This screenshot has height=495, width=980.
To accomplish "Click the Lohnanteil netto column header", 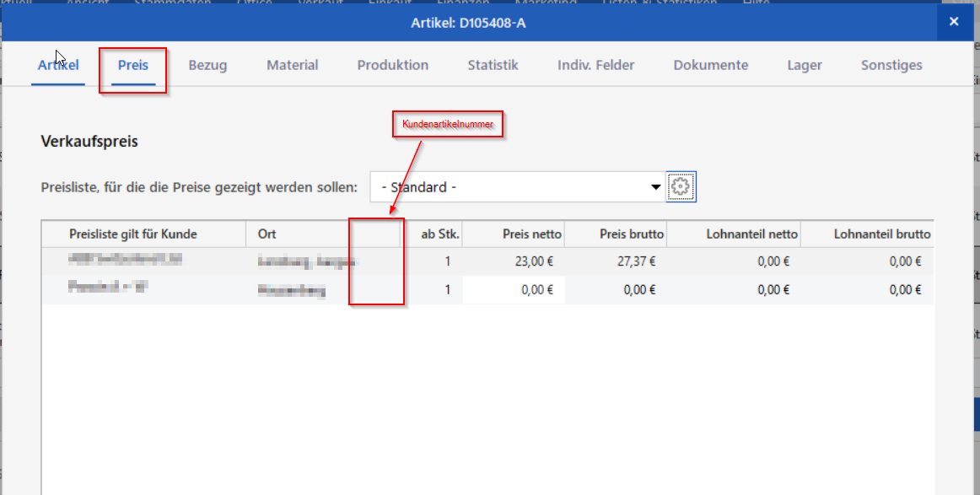I will pyautogui.click(x=734, y=234).
